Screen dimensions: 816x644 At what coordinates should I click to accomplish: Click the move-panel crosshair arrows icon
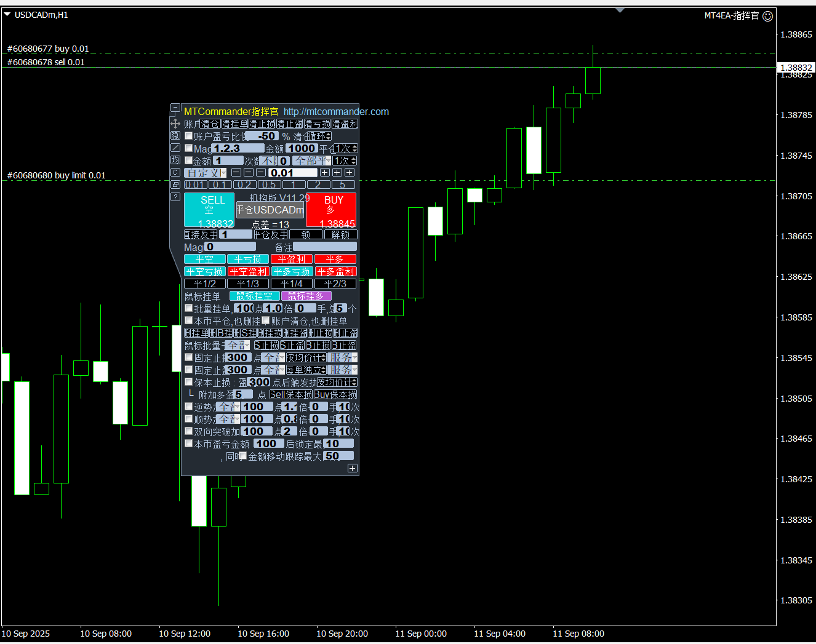[175, 123]
